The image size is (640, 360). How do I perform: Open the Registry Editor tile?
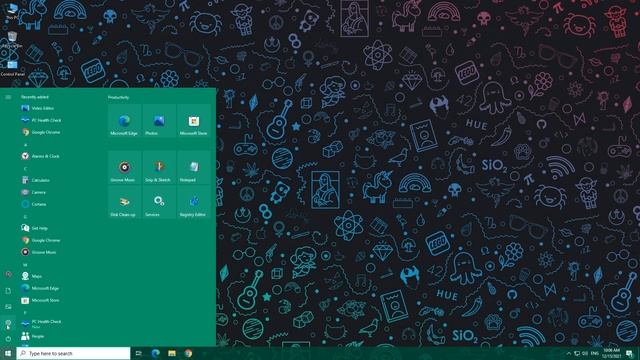pyautogui.click(x=194, y=202)
